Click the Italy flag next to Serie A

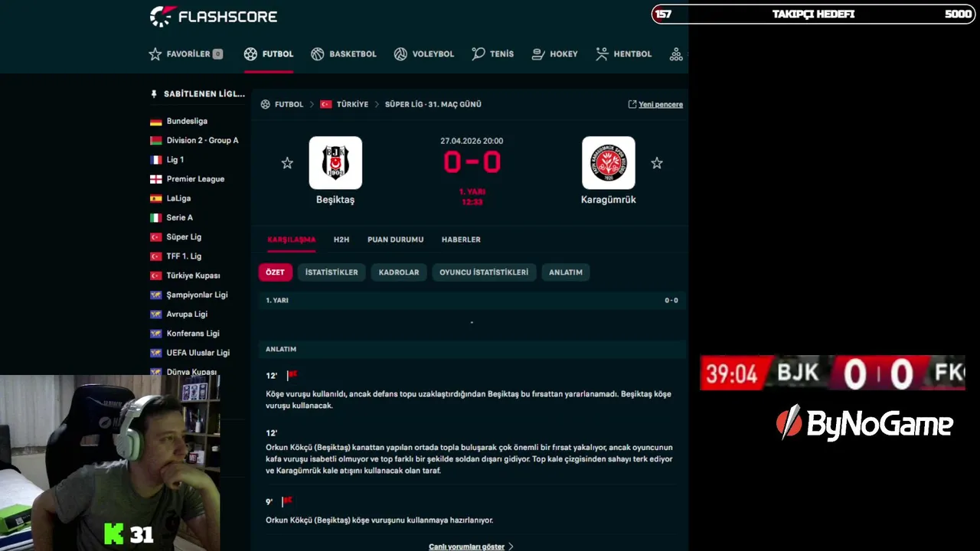[x=155, y=218]
